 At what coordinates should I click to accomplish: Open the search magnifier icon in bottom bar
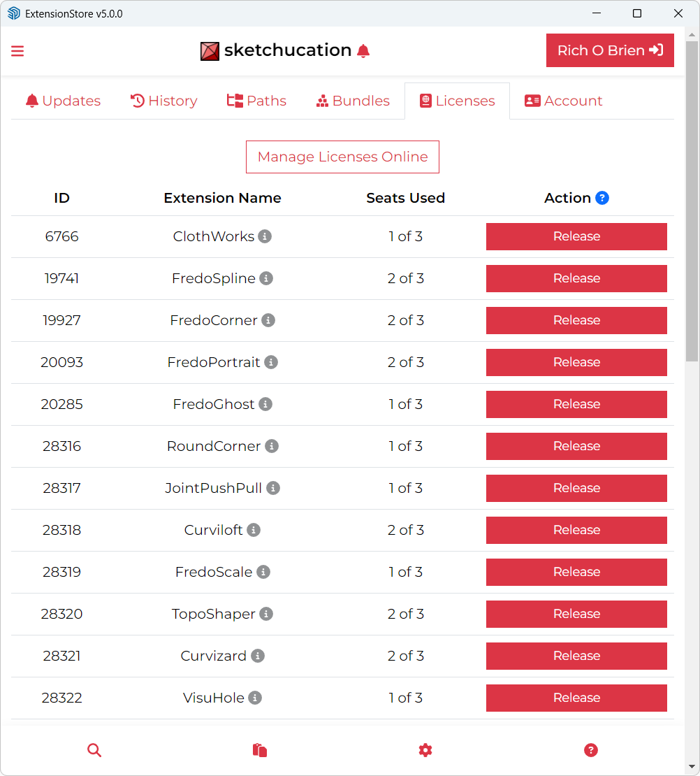[94, 750]
